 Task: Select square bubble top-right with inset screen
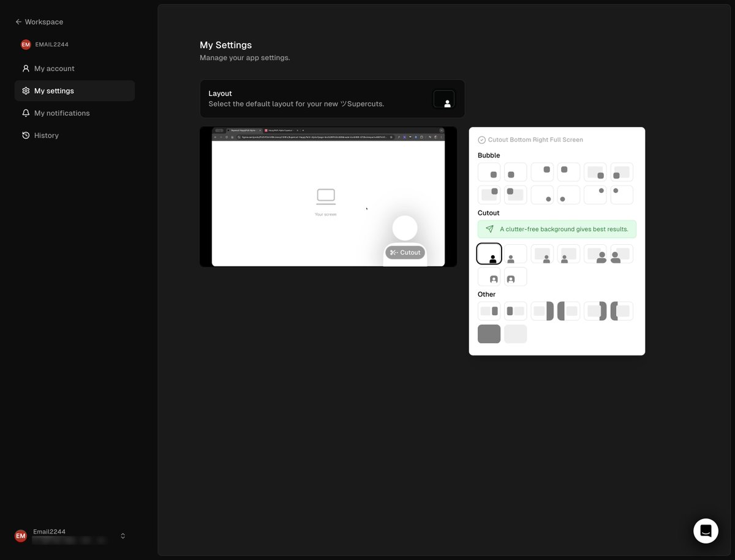click(x=489, y=195)
